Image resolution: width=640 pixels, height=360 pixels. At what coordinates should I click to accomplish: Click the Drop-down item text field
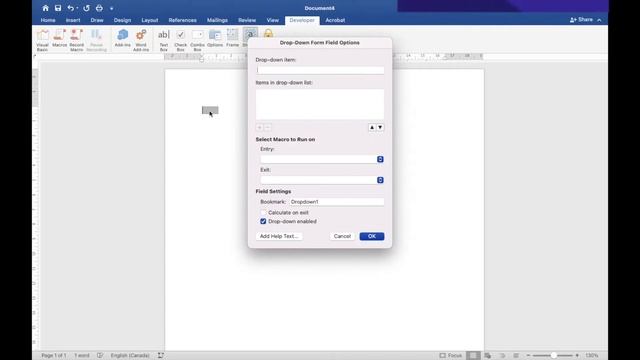coord(320,70)
